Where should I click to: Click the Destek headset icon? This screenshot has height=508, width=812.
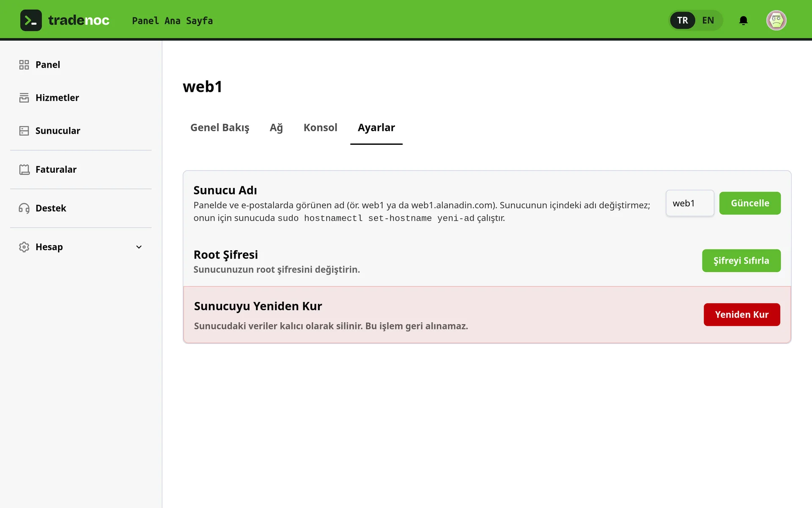pos(24,208)
